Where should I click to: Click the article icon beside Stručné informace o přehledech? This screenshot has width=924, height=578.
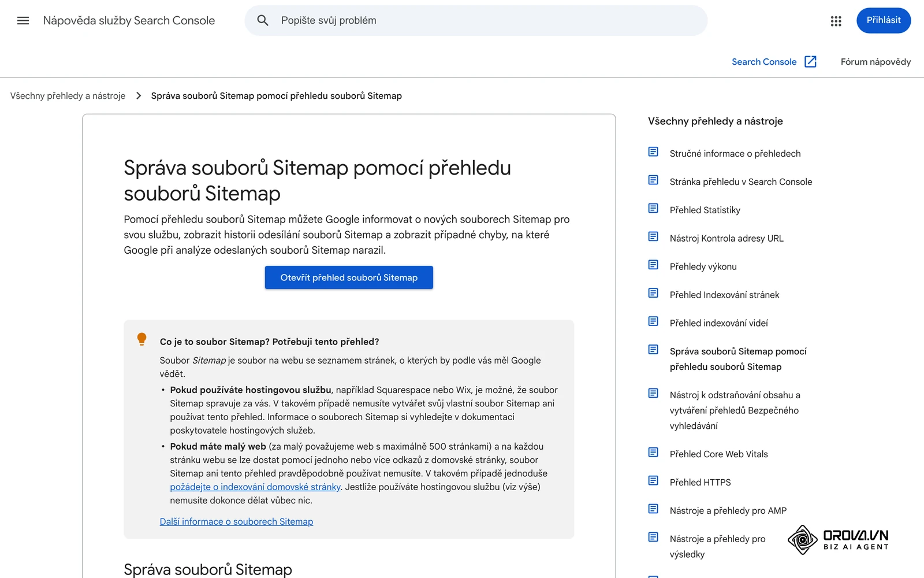(x=653, y=152)
